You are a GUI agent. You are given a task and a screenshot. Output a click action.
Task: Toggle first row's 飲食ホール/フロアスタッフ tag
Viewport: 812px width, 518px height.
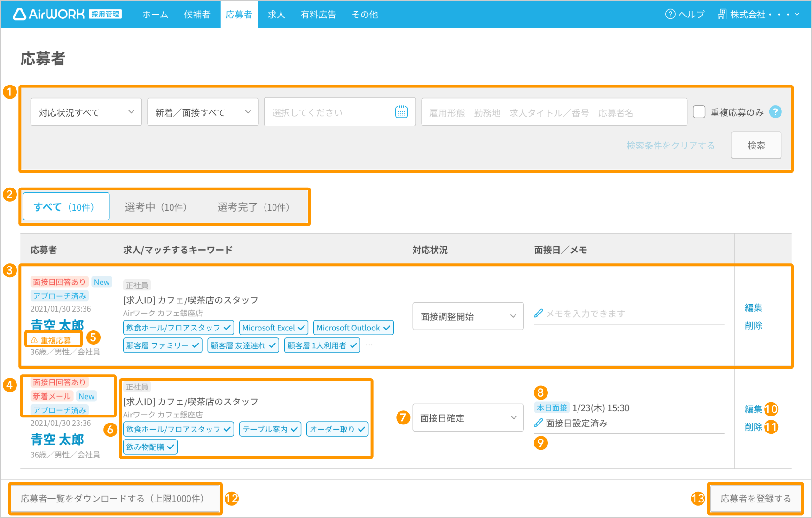tap(179, 328)
